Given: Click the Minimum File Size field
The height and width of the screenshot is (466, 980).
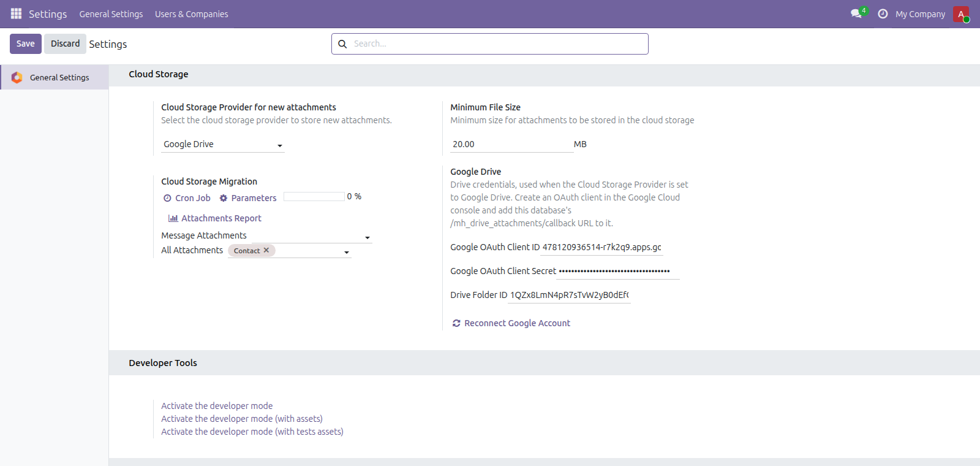Looking at the screenshot, I should point(511,144).
